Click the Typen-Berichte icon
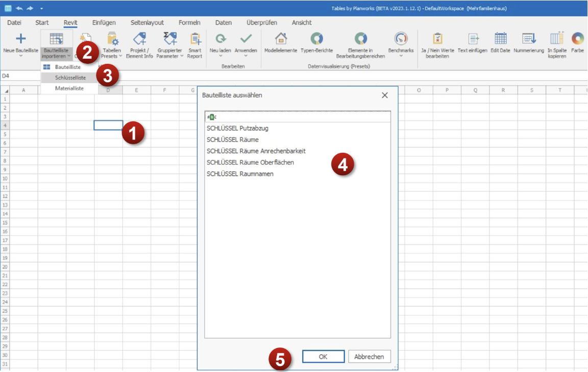Image resolution: width=588 pixels, height=372 pixels. 316,38
